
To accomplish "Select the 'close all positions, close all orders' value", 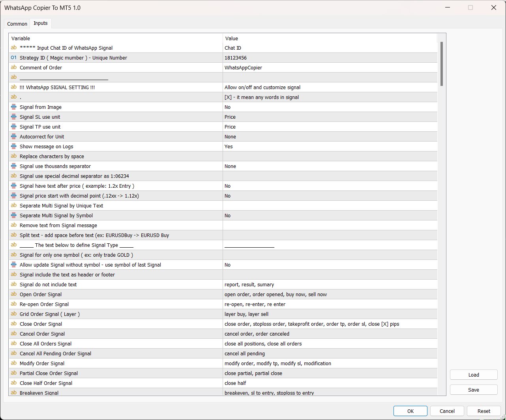I will click(x=330, y=343).
